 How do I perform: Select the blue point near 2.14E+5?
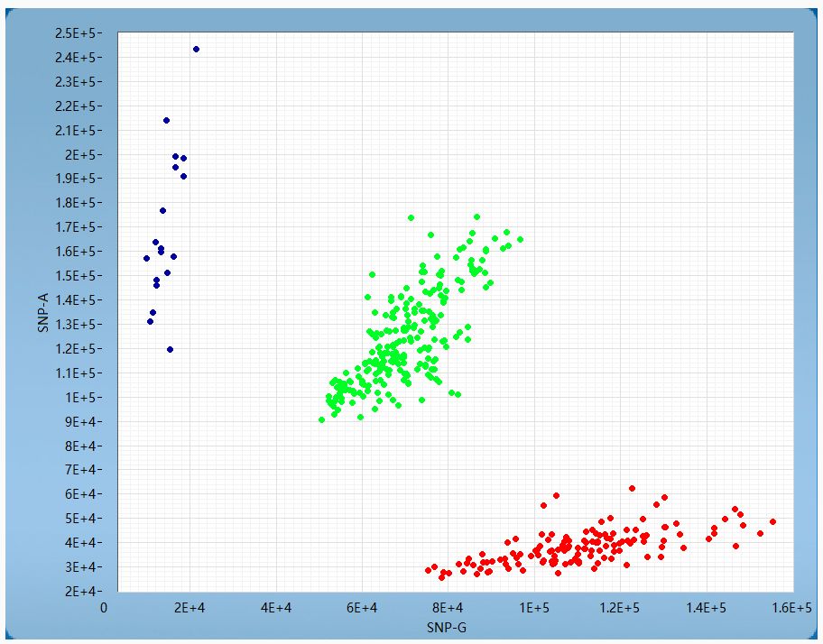point(166,120)
